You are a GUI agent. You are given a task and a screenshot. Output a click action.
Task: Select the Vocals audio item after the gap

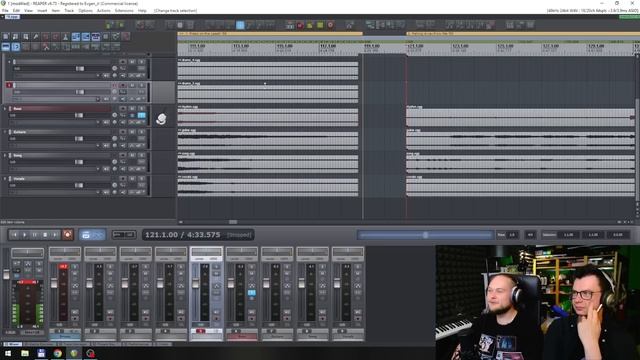point(520,186)
